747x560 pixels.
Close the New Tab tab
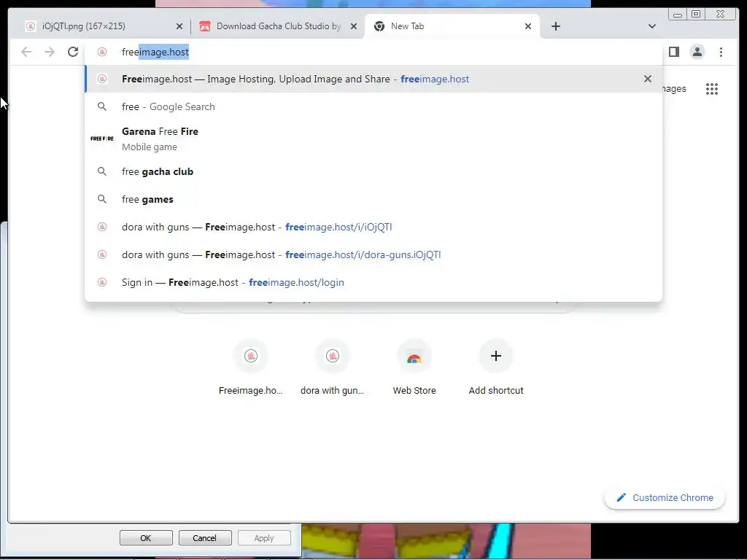point(528,26)
